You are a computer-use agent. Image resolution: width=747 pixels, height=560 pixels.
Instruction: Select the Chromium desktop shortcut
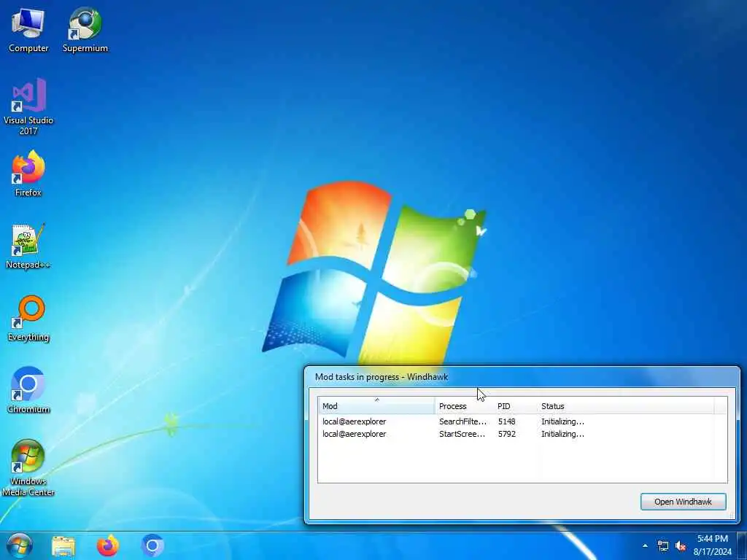point(28,391)
